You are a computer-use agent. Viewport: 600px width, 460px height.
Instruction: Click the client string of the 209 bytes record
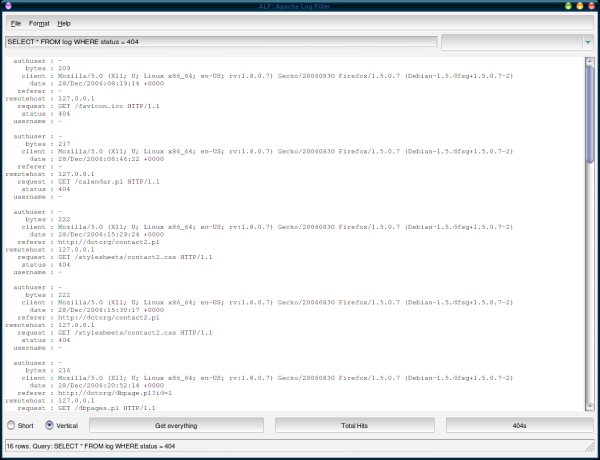285,76
